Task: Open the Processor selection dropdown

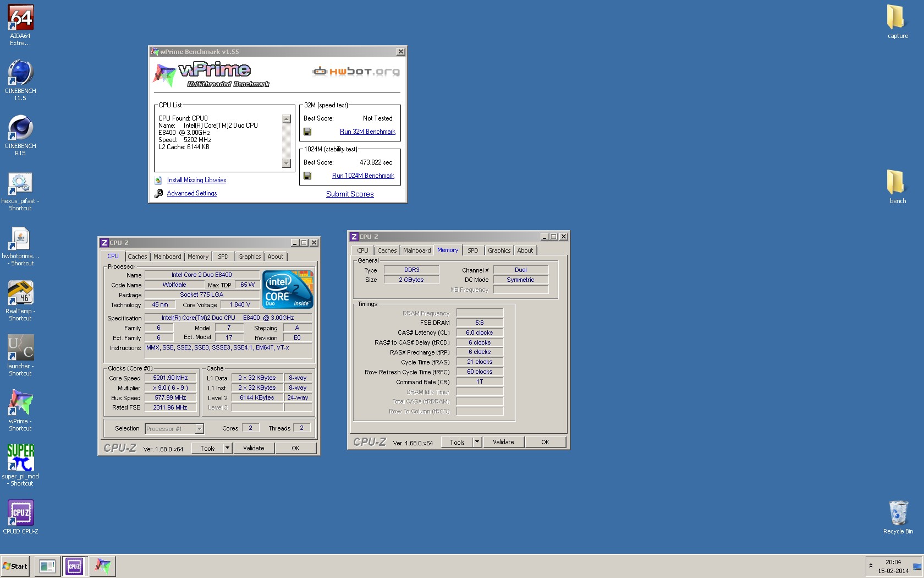Action: 200,429
